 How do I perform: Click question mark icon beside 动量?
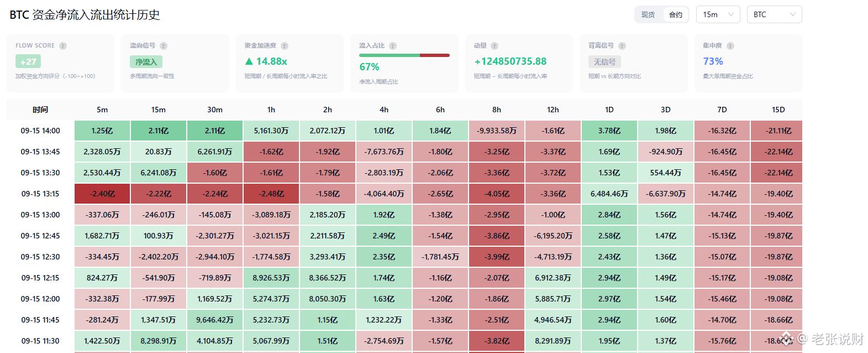click(495, 46)
